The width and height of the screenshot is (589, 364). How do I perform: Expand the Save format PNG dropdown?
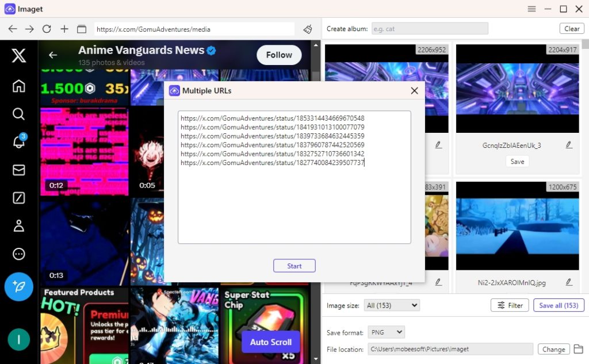tap(386, 332)
